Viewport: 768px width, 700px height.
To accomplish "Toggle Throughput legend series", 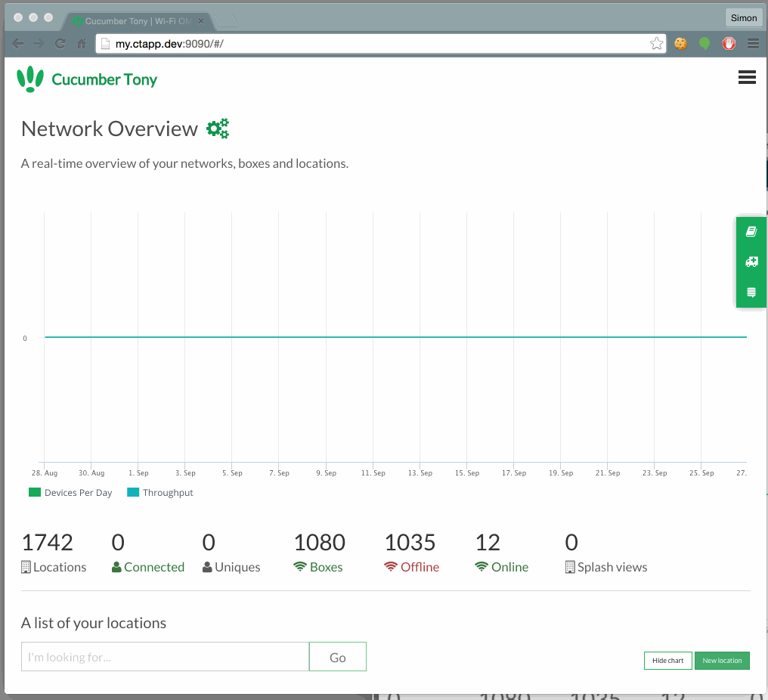I will (x=160, y=493).
